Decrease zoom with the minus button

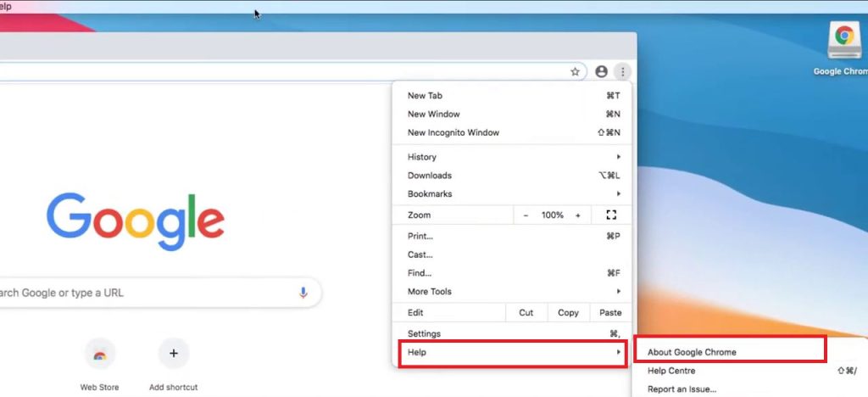point(526,215)
